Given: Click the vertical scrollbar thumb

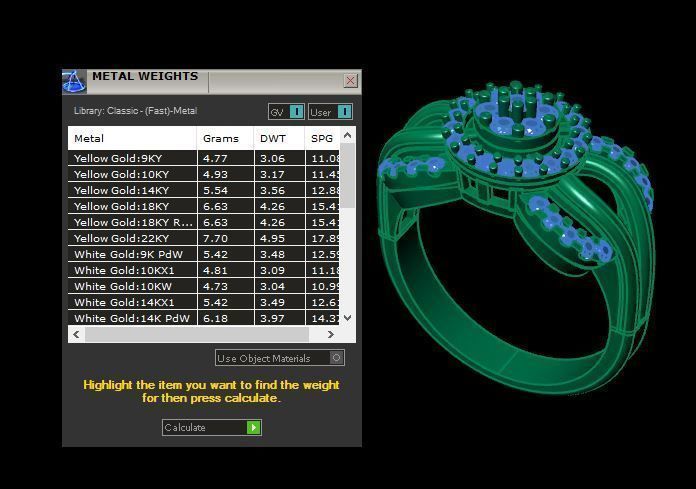Looking at the screenshot, I should point(348,175).
